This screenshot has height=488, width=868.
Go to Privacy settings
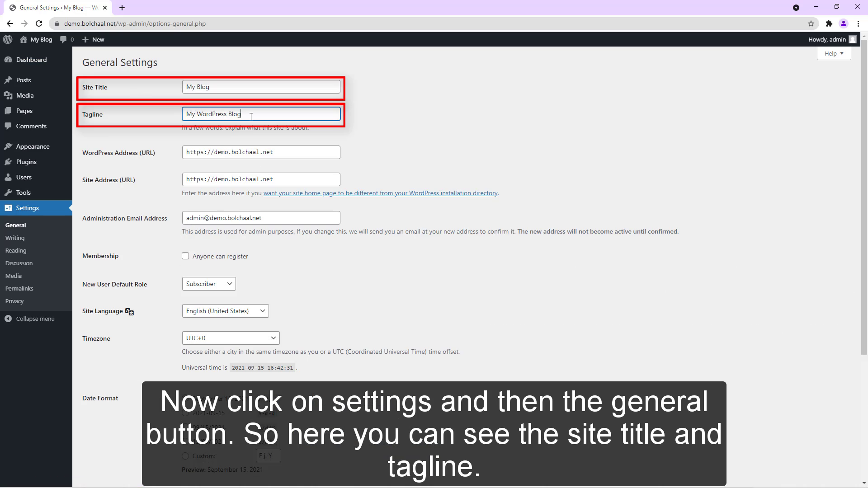click(14, 301)
